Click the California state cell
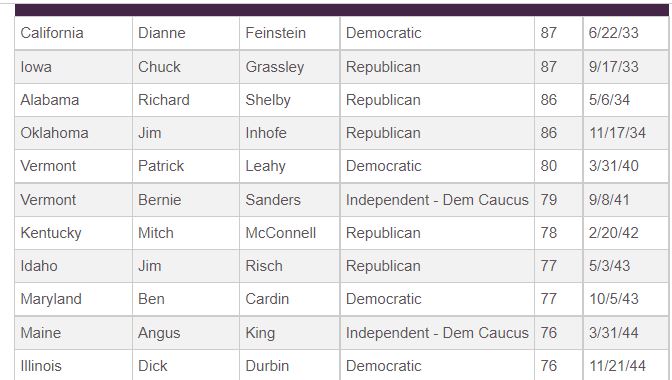The height and width of the screenshot is (380, 672). point(73,33)
